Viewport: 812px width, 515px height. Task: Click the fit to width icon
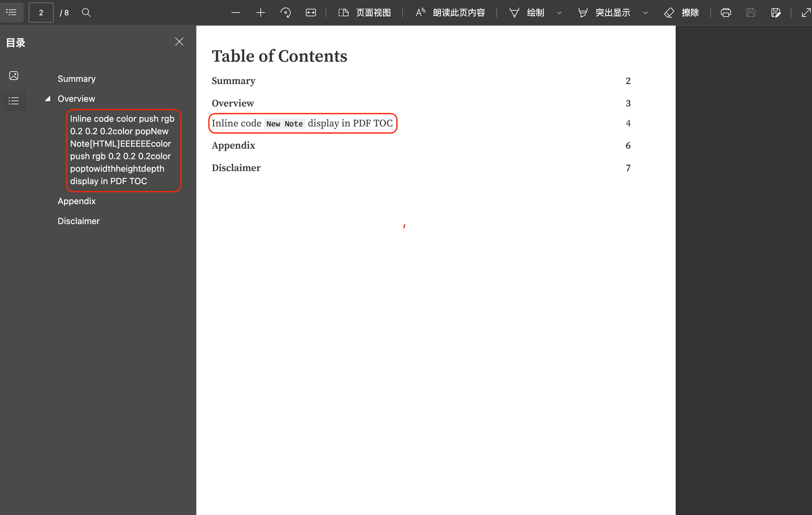coord(311,13)
